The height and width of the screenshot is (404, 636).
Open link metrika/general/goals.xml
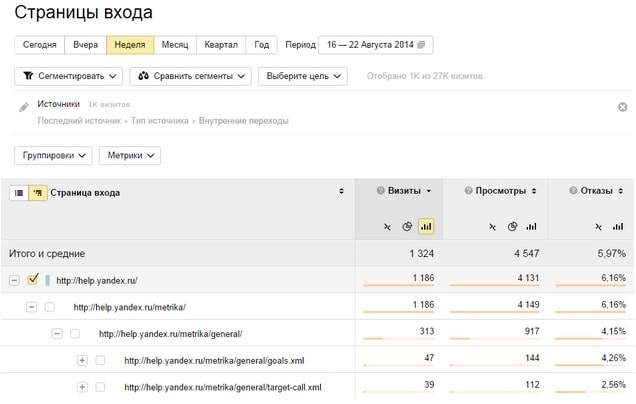pos(214,361)
